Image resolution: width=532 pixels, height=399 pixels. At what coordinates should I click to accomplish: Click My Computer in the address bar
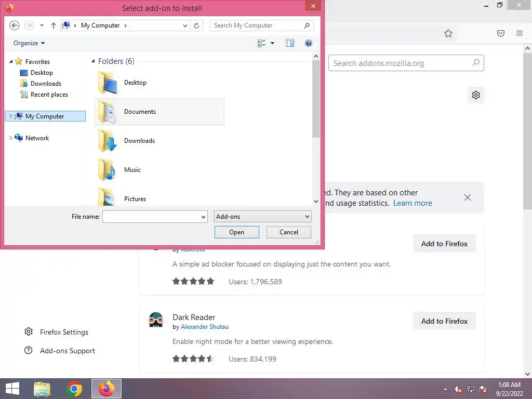point(100,25)
